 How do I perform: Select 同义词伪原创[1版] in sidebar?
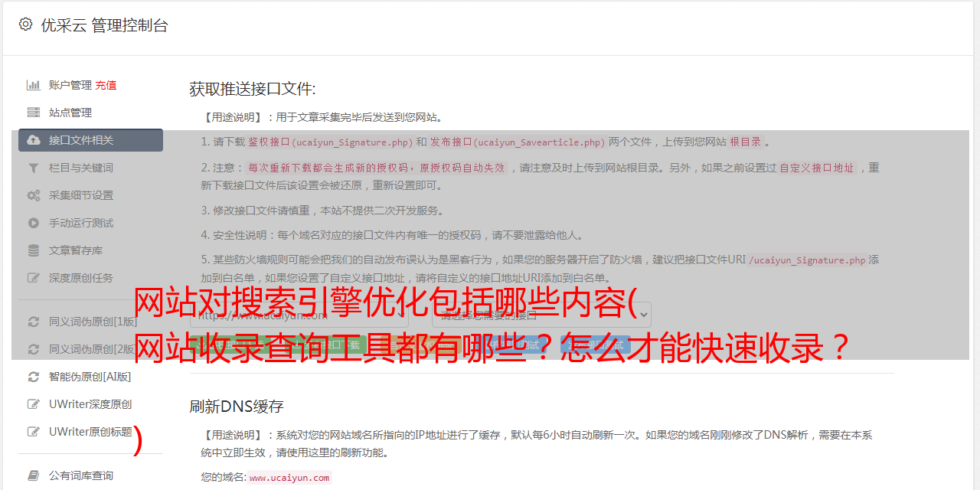[x=90, y=322]
